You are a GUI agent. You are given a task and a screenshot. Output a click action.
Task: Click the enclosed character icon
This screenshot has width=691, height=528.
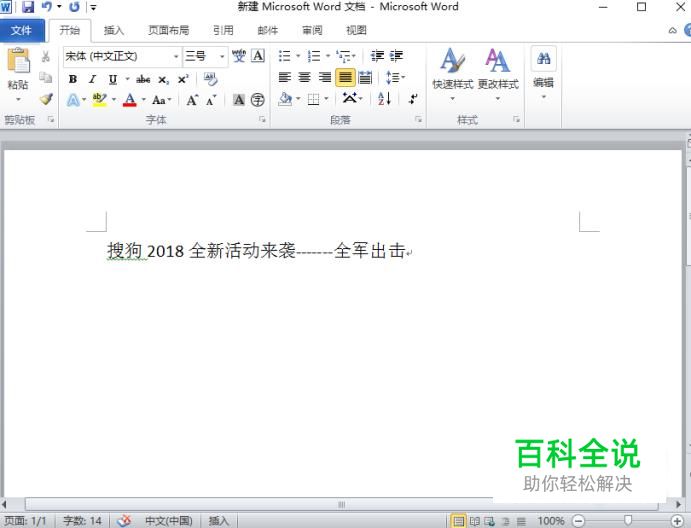258,100
